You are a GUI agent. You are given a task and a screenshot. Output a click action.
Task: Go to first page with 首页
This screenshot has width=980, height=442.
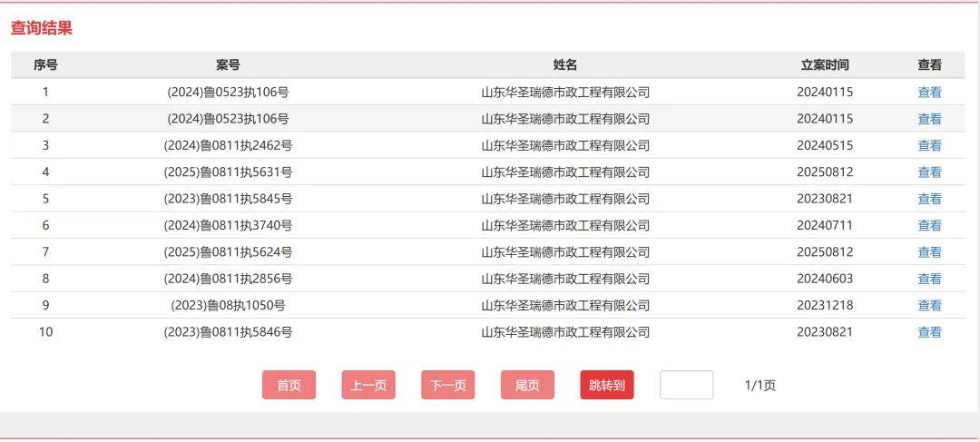tap(289, 385)
